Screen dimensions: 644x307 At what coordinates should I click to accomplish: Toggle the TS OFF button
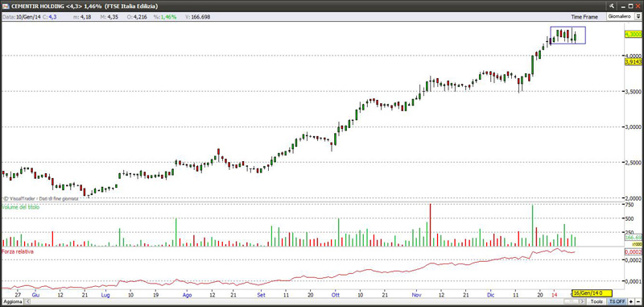(x=617, y=301)
